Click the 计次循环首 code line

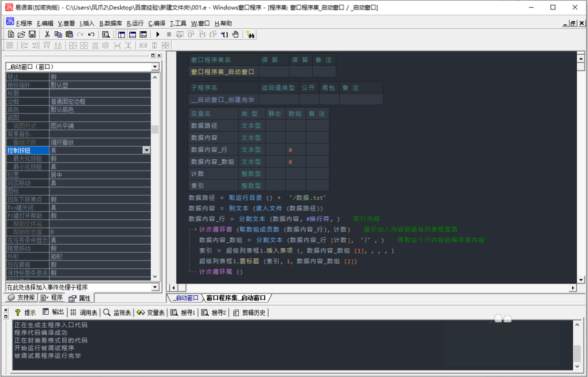(275, 229)
